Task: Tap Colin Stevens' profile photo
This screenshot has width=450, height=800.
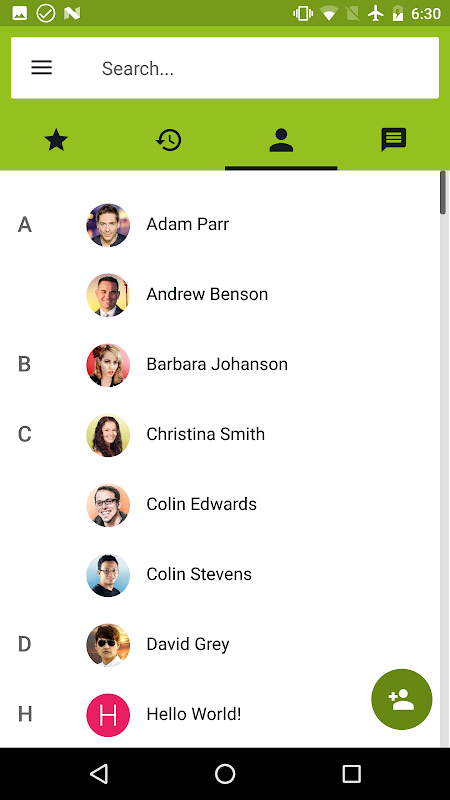Action: (108, 574)
